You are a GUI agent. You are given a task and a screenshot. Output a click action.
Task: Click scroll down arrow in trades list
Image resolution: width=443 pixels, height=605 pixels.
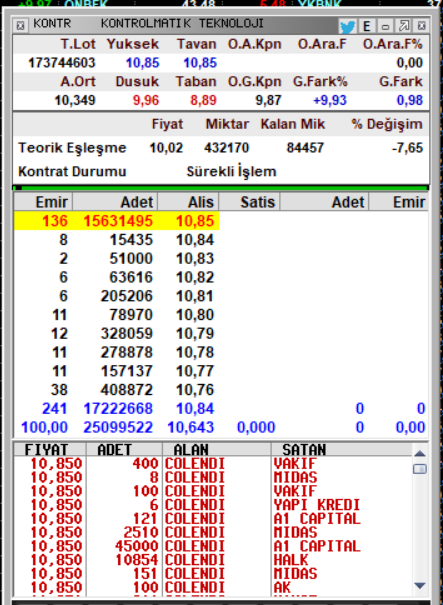[x=419, y=586]
